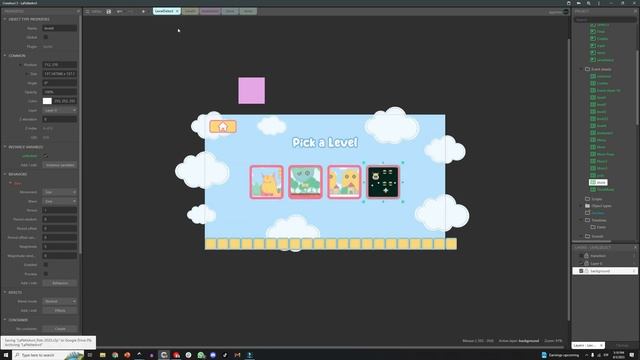Select the orange cat level thumbnail
This screenshot has width=640, height=360.
[267, 182]
